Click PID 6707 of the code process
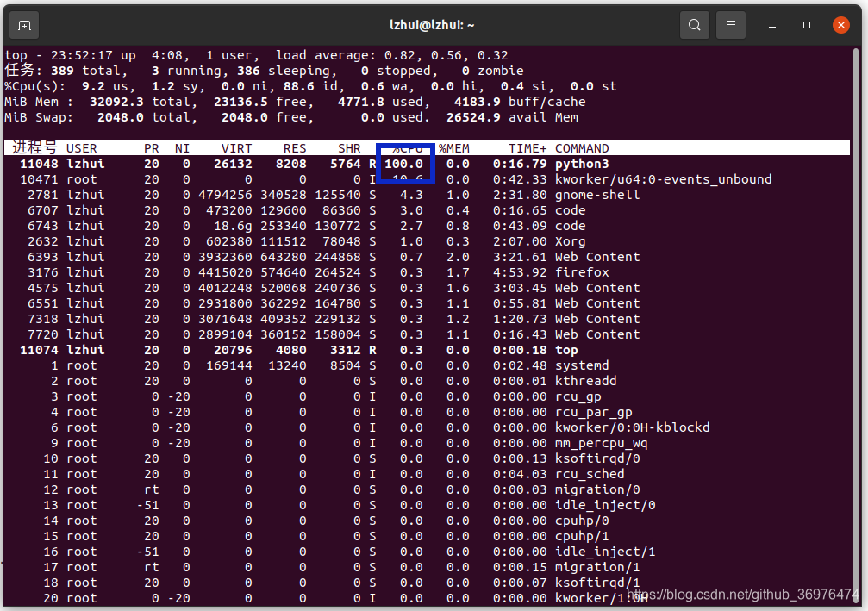This screenshot has height=611, width=868. coord(42,210)
